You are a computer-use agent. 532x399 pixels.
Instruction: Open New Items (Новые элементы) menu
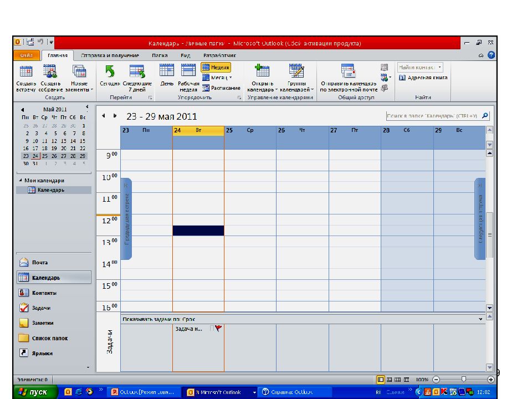79,78
